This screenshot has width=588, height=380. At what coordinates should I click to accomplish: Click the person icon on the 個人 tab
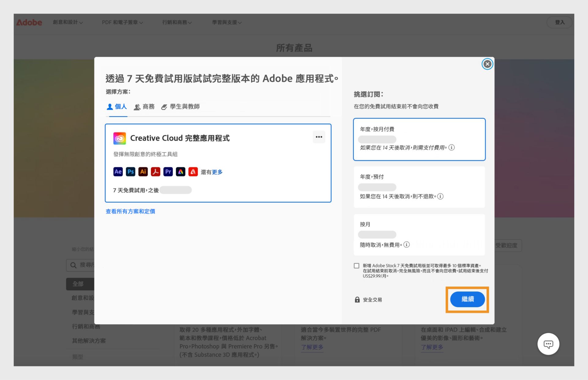(x=110, y=107)
